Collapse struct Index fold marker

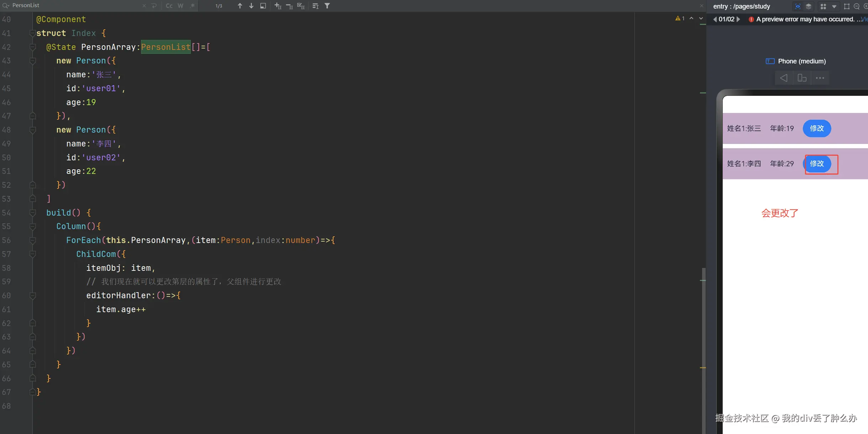(x=32, y=33)
